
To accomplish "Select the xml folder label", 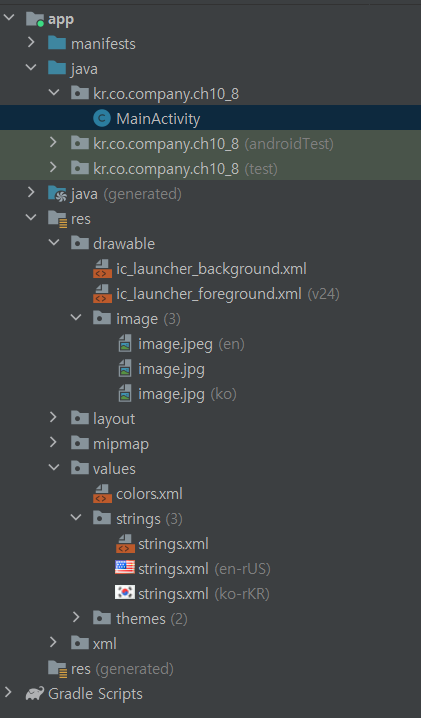I will coord(104,643).
